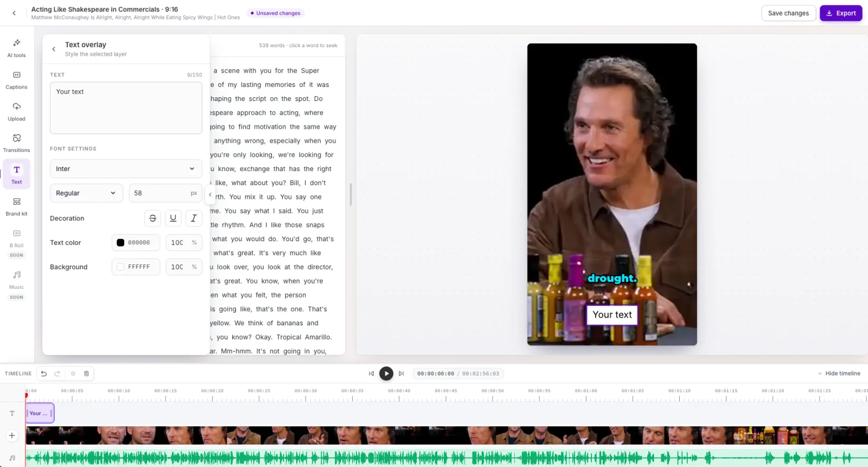Click the Unsaved changes badge
This screenshot has height=467, width=868.
pyautogui.click(x=276, y=13)
